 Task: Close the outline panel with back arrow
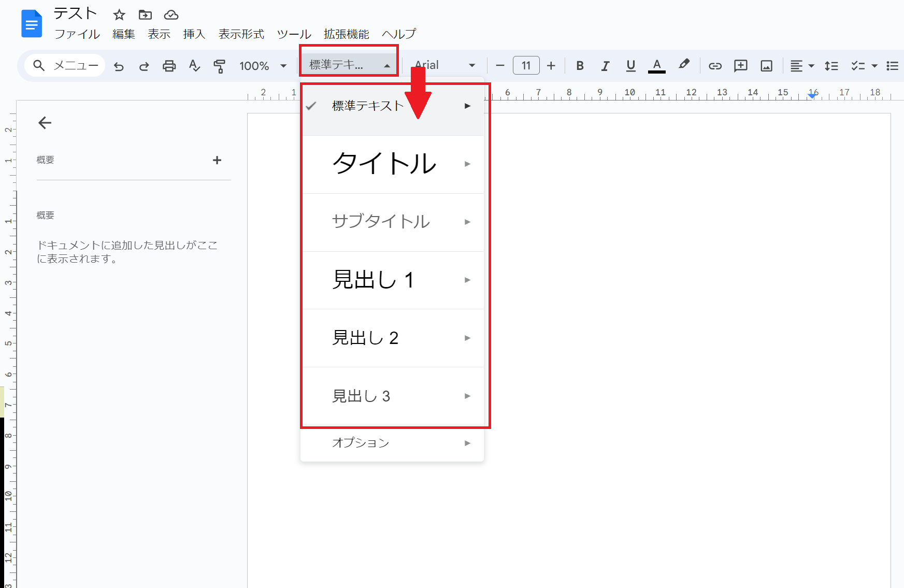[x=45, y=123]
